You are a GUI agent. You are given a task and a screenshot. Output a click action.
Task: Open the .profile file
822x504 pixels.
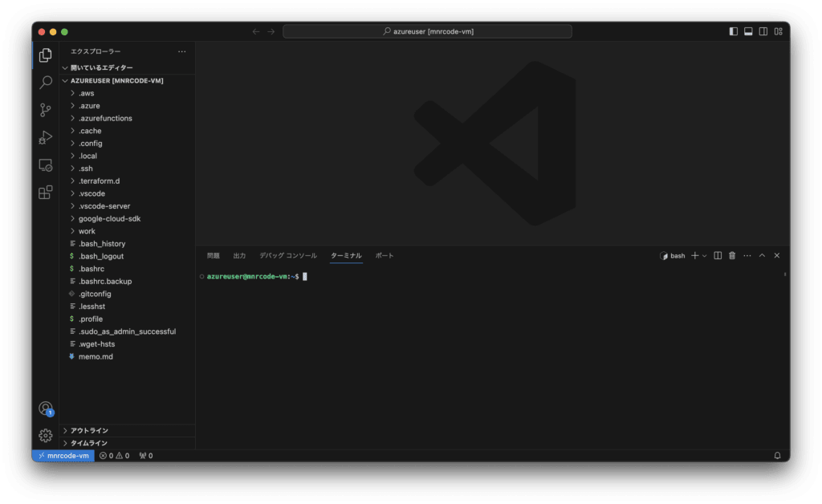click(x=128, y=319)
